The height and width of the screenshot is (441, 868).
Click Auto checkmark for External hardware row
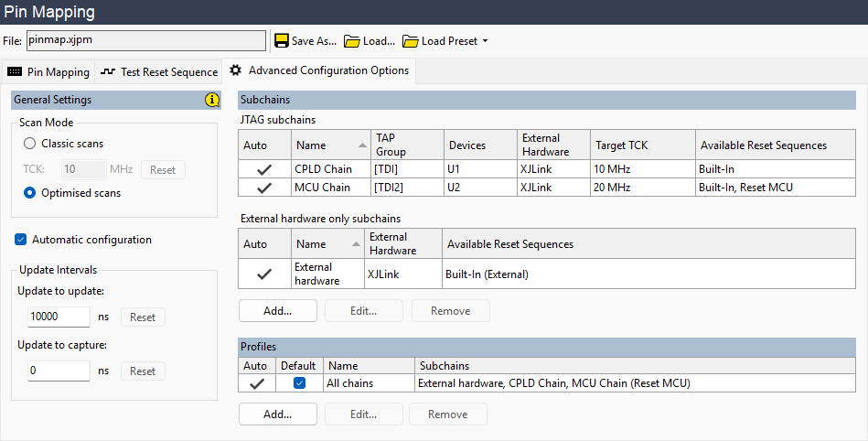pyautogui.click(x=264, y=274)
